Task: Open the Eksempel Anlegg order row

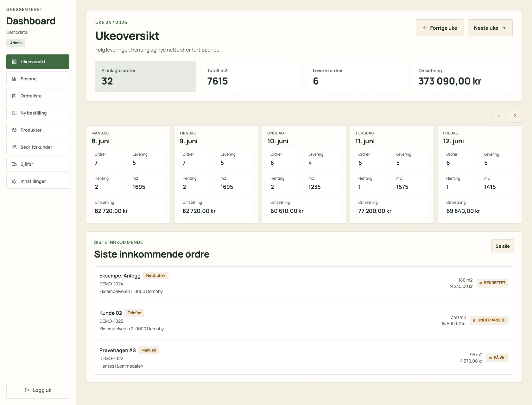Action: pos(304,283)
